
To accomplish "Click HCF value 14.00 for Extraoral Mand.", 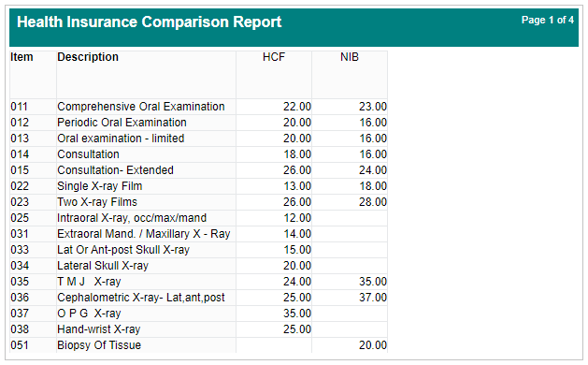I will (297, 234).
